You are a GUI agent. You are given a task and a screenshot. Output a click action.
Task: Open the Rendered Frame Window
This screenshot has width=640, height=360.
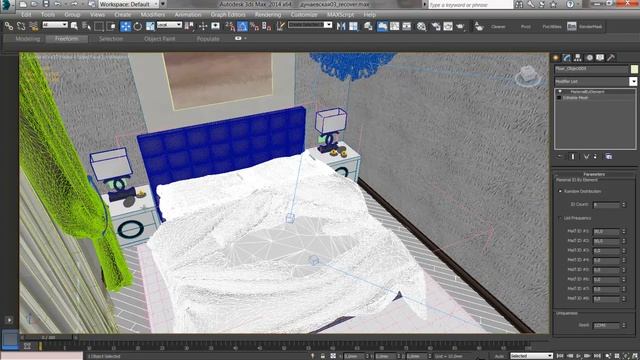pyautogui.click(x=448, y=27)
